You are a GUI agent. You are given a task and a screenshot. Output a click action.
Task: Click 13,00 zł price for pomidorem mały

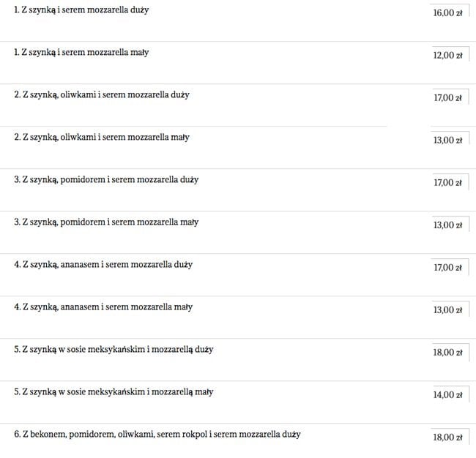pyautogui.click(x=450, y=225)
